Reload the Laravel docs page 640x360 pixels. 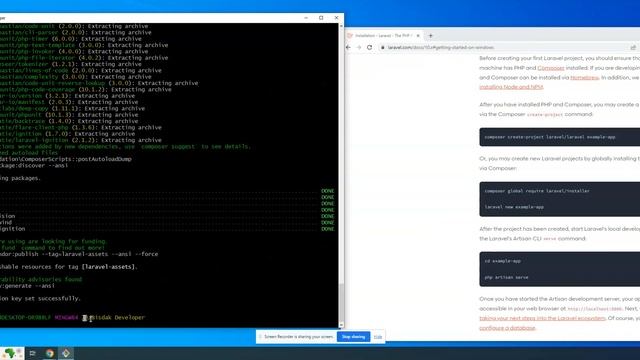pyautogui.click(x=369, y=47)
